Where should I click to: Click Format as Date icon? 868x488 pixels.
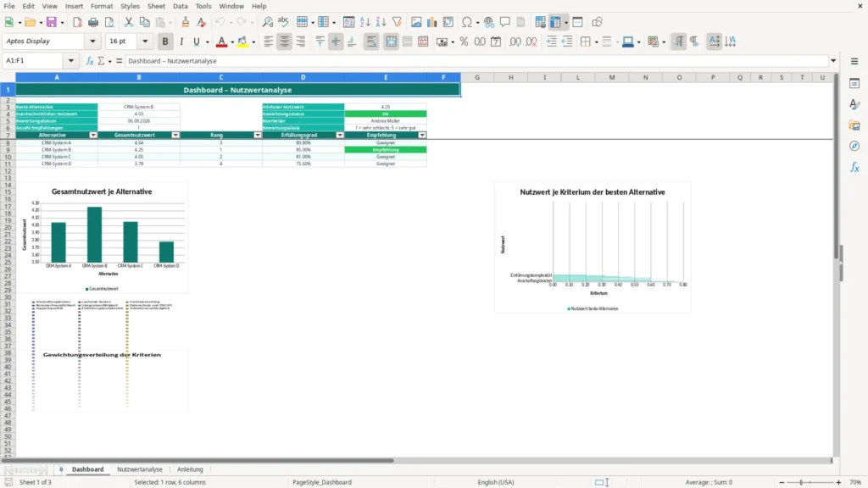tap(496, 42)
